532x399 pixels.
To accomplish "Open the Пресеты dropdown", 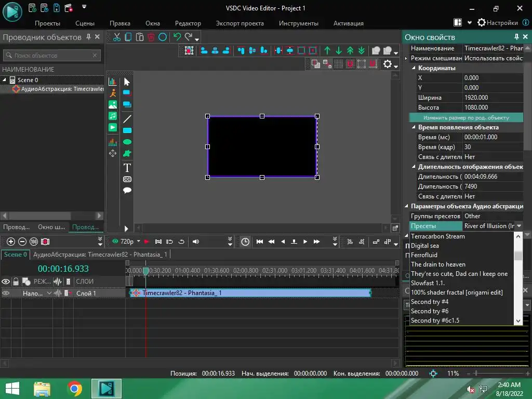I will [x=517, y=226].
